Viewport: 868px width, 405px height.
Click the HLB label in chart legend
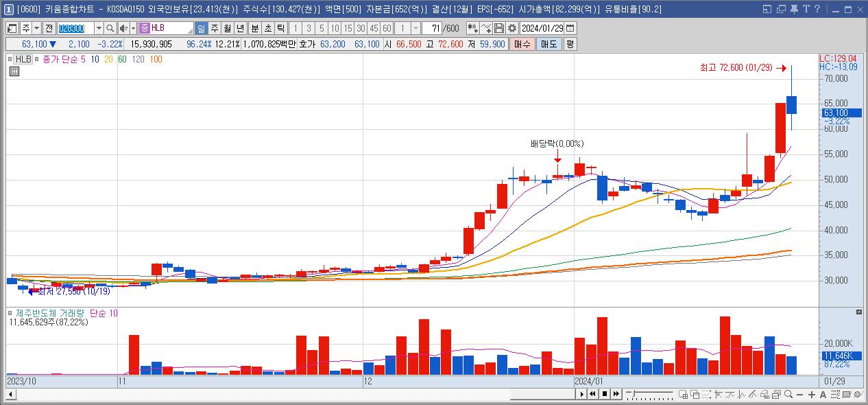tap(24, 60)
